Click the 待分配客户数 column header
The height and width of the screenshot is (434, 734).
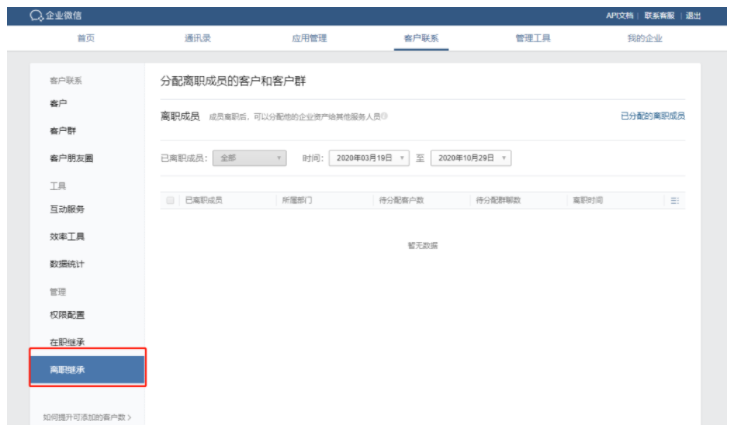tap(401, 200)
